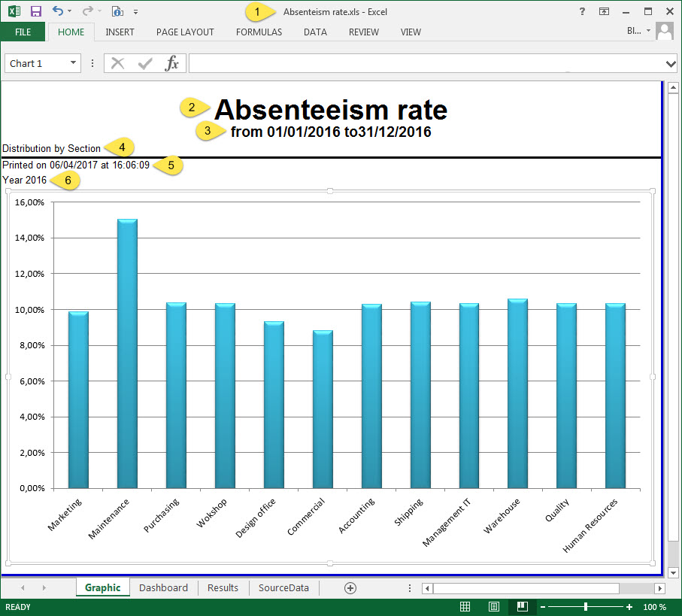
Task: Toggle Page Layout view in the status bar
Action: (493, 607)
